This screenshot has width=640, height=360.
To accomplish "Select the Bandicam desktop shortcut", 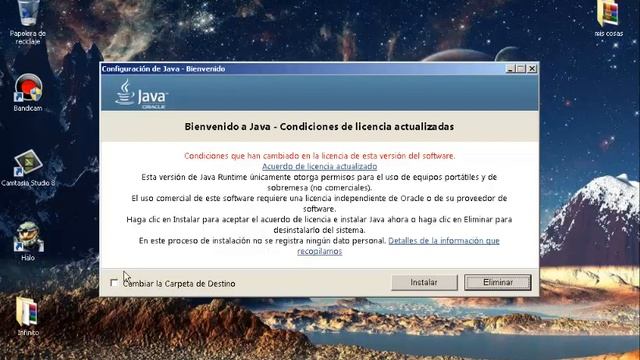I will tap(28, 93).
